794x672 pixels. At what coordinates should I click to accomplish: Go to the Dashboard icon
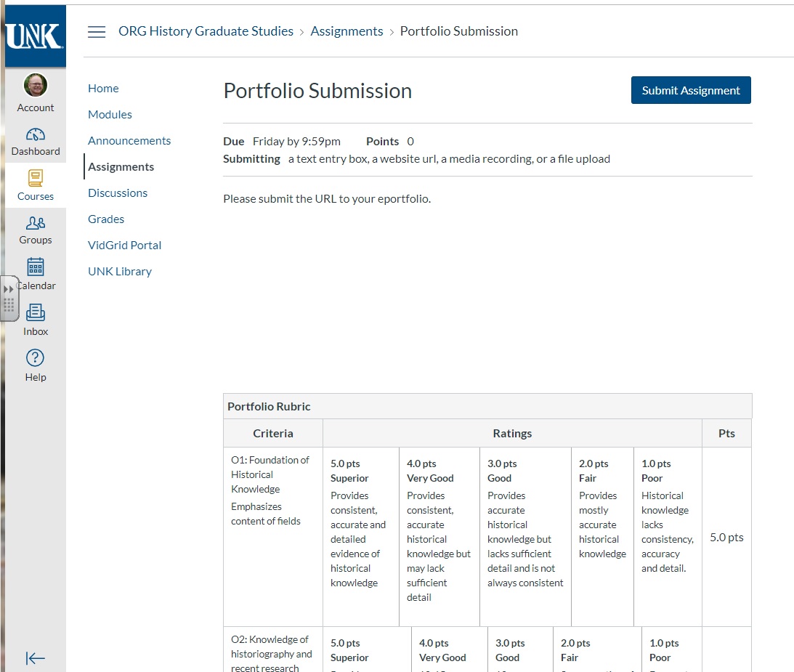(x=36, y=134)
